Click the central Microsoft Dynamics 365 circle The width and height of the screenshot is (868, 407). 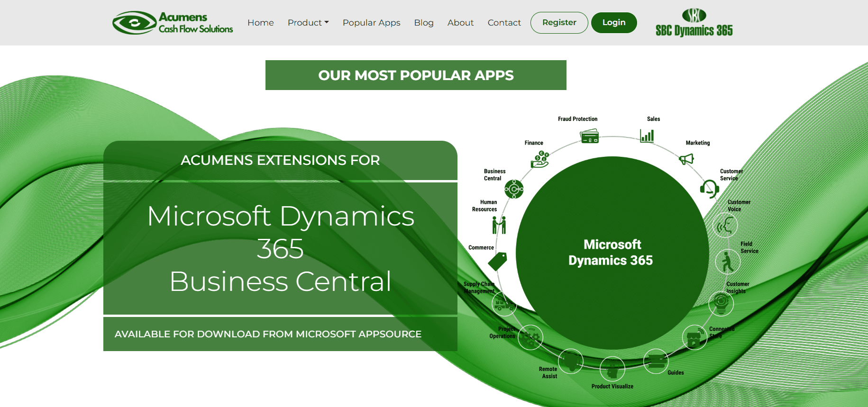click(612, 253)
